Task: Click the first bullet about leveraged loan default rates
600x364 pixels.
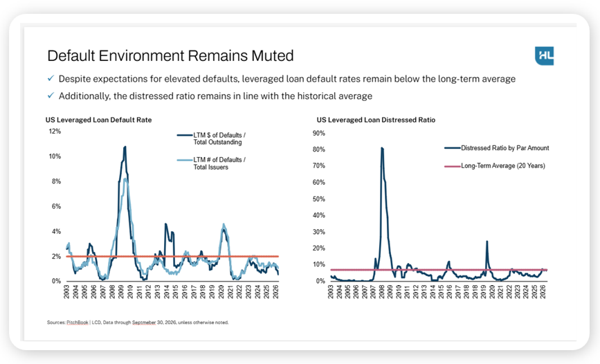Action: (287, 79)
